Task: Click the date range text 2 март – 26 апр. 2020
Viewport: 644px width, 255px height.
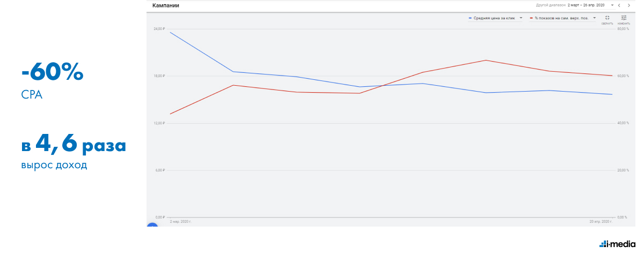Action: coord(586,5)
